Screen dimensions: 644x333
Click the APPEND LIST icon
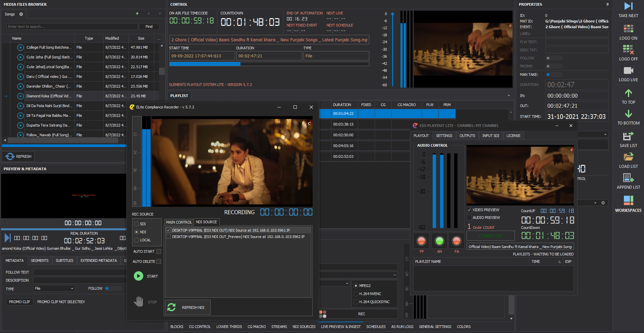tap(628, 178)
